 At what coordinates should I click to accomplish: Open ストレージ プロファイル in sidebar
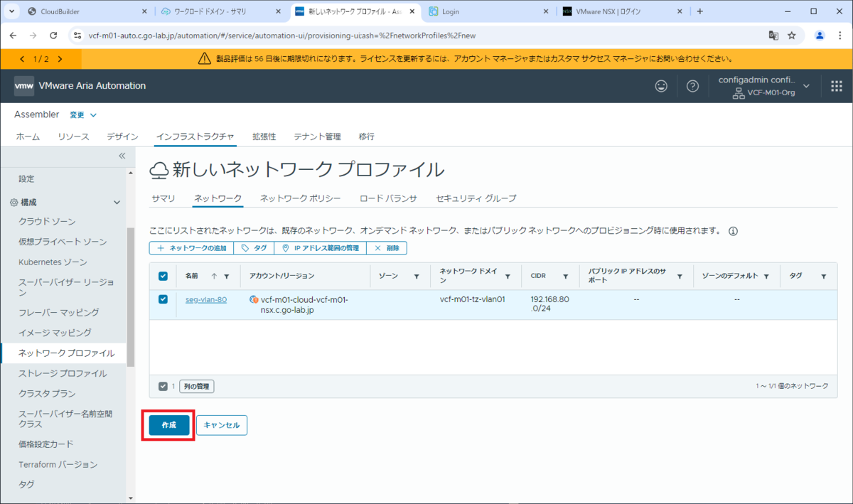pos(63,373)
